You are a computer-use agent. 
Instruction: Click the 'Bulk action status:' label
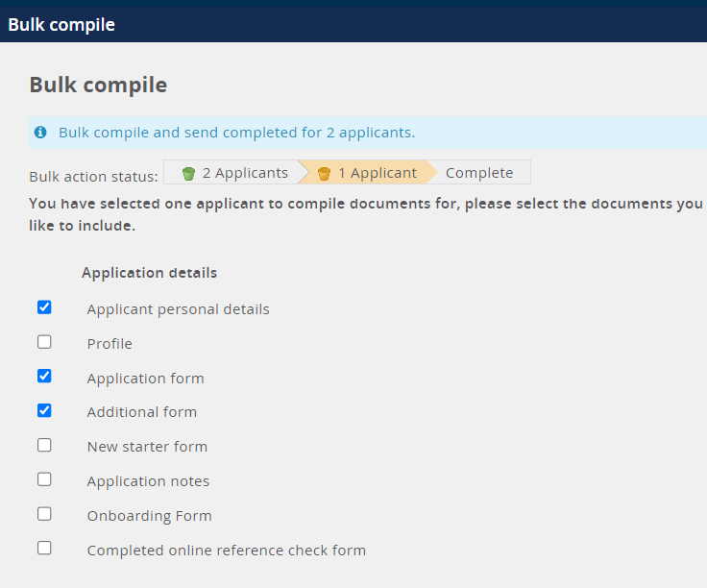pos(94,177)
